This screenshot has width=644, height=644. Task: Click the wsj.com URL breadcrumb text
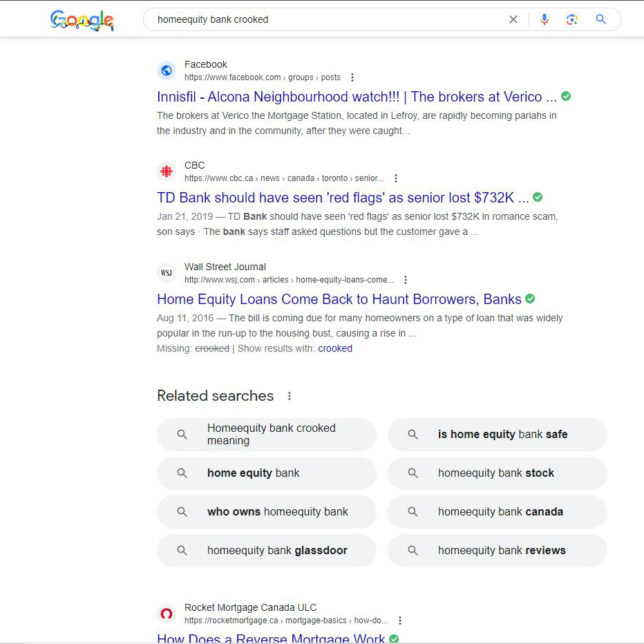pyautogui.click(x=289, y=280)
